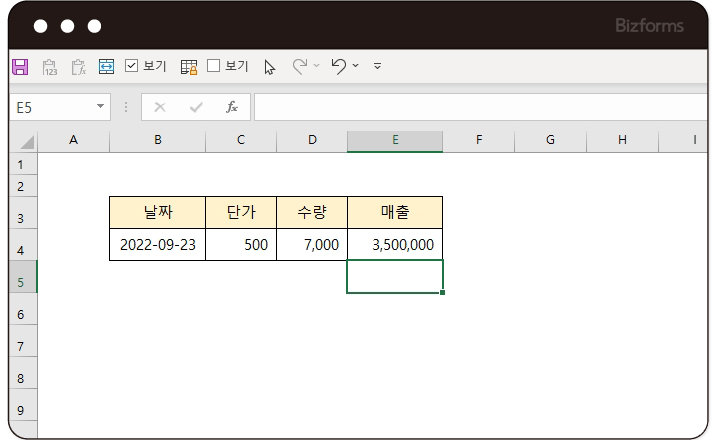Select the cell containing 7,000
Screen dimensions: 715x440
312,244
